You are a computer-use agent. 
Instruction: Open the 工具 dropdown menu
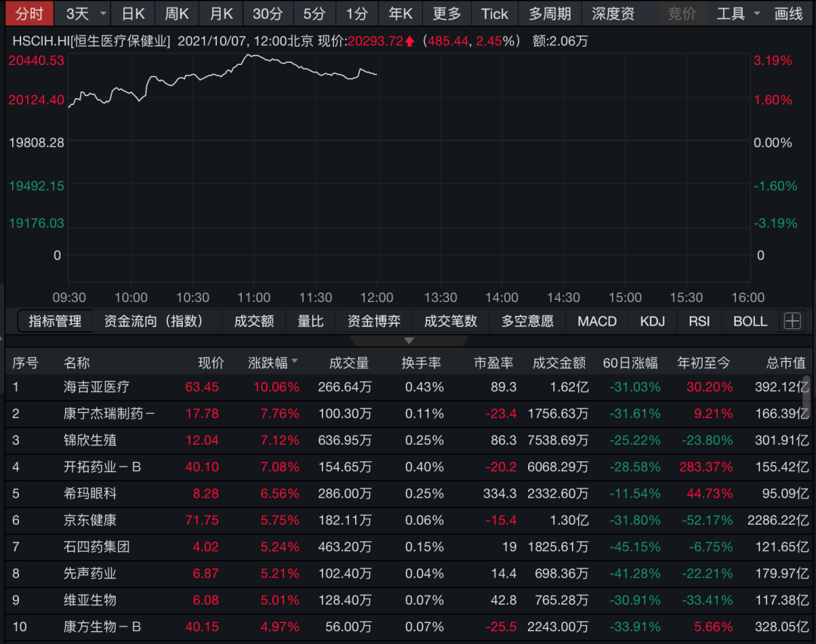pyautogui.click(x=738, y=14)
